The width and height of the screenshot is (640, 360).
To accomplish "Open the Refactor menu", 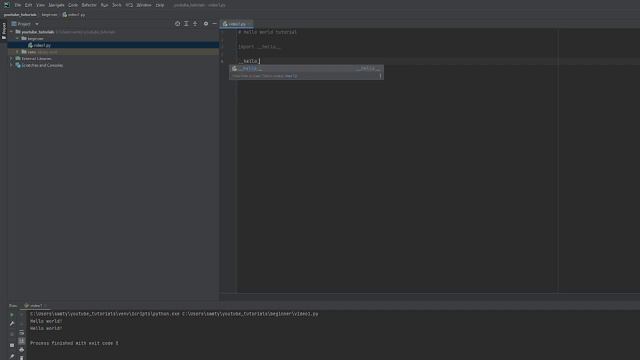I will pyautogui.click(x=89, y=5).
